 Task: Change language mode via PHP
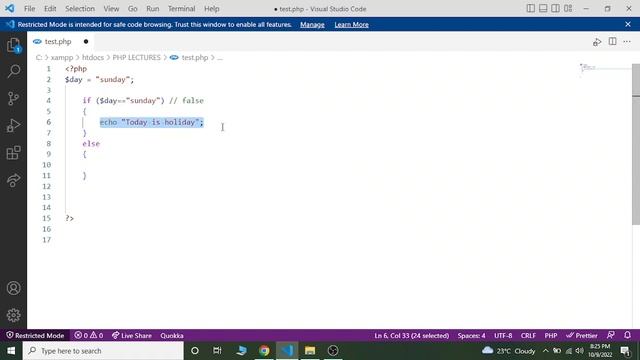[x=551, y=336]
